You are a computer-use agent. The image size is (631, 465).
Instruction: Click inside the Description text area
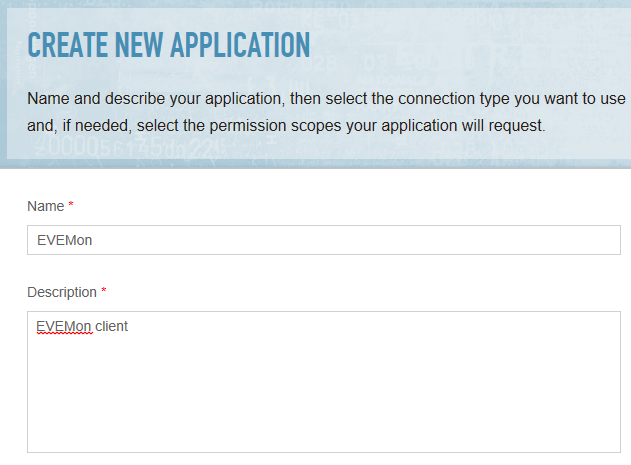click(324, 382)
